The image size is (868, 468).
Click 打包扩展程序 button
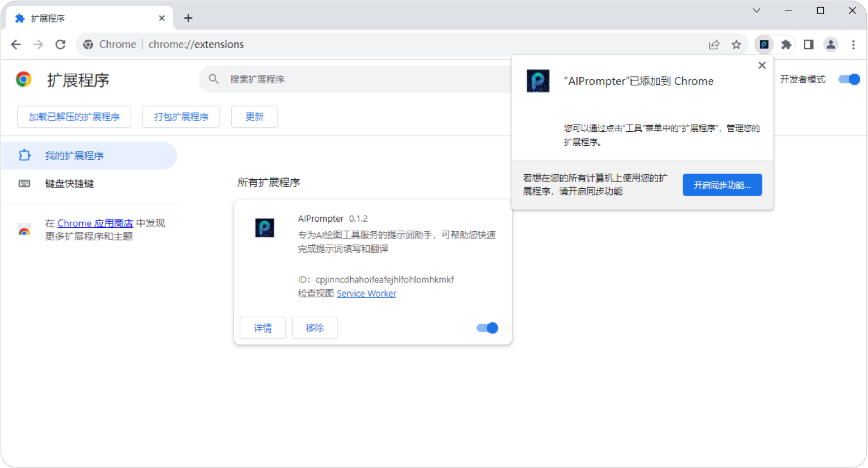(x=181, y=117)
